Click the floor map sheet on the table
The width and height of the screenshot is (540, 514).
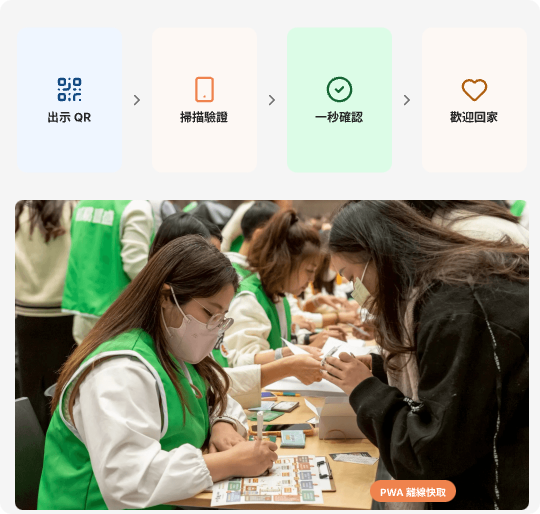coord(269,480)
